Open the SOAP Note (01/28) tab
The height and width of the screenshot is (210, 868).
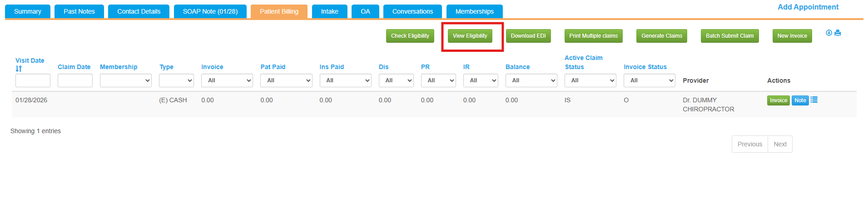point(210,11)
